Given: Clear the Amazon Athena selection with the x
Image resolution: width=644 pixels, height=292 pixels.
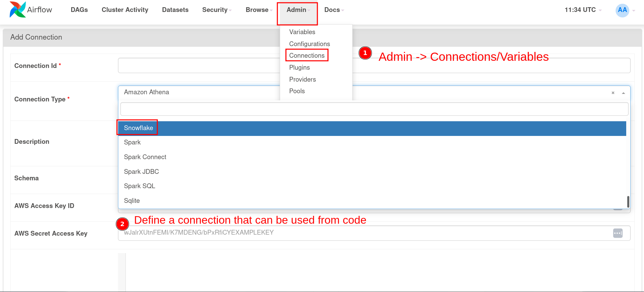Looking at the screenshot, I should click(x=613, y=93).
